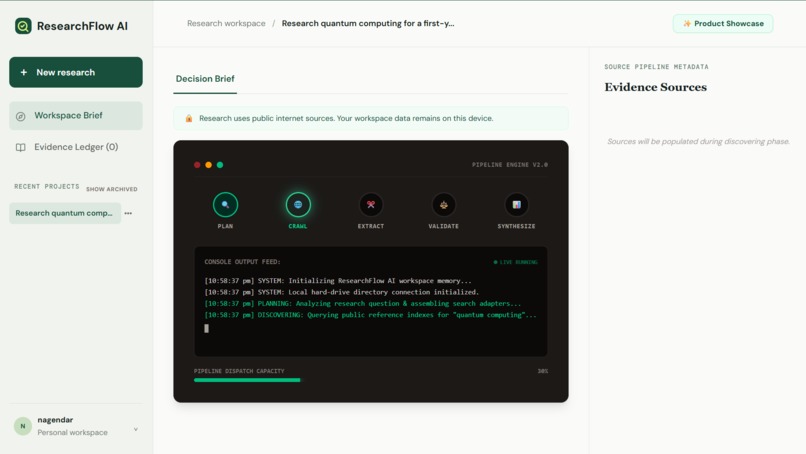Click the 'Local hard-drive directory' log line
Viewport: 806px width, 454px height.
coord(341,292)
